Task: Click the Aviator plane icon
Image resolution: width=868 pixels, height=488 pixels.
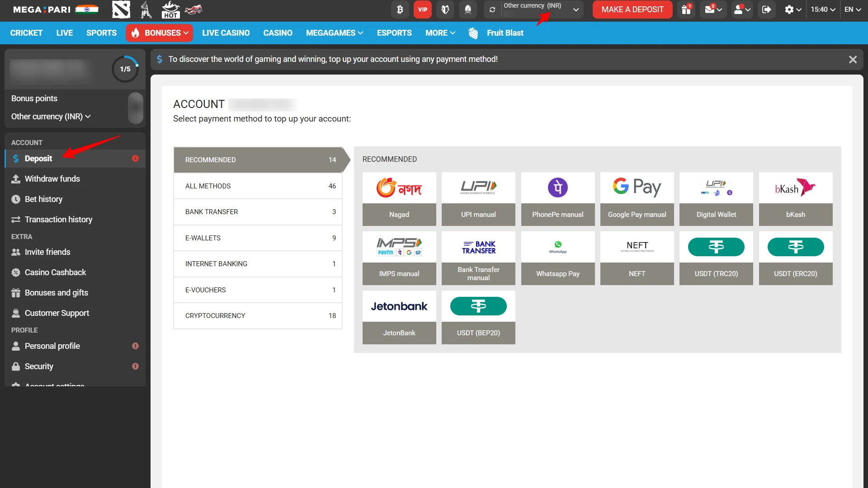Action: [x=193, y=9]
